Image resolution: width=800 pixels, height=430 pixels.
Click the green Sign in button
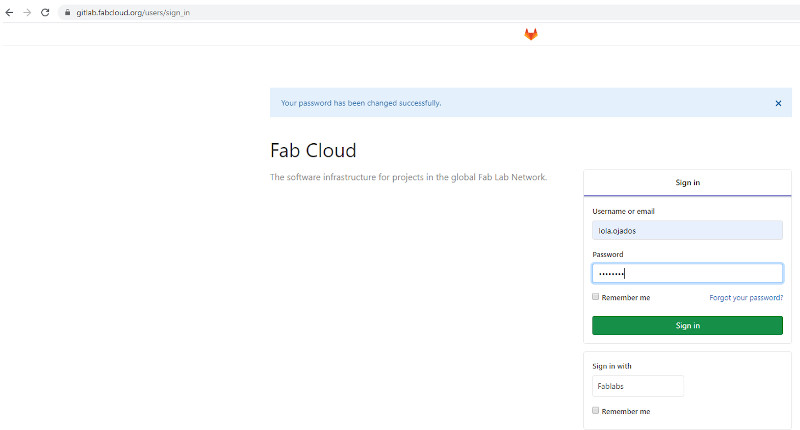click(687, 325)
